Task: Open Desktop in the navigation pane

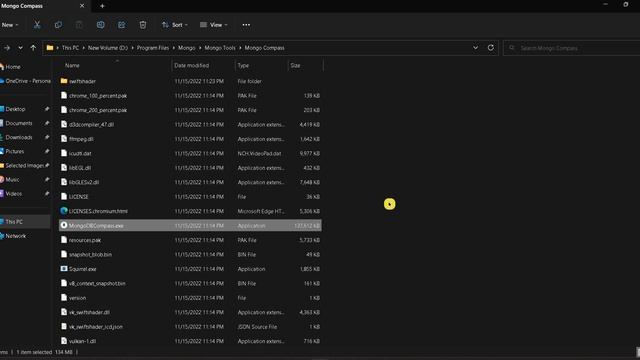Action: (x=16, y=109)
